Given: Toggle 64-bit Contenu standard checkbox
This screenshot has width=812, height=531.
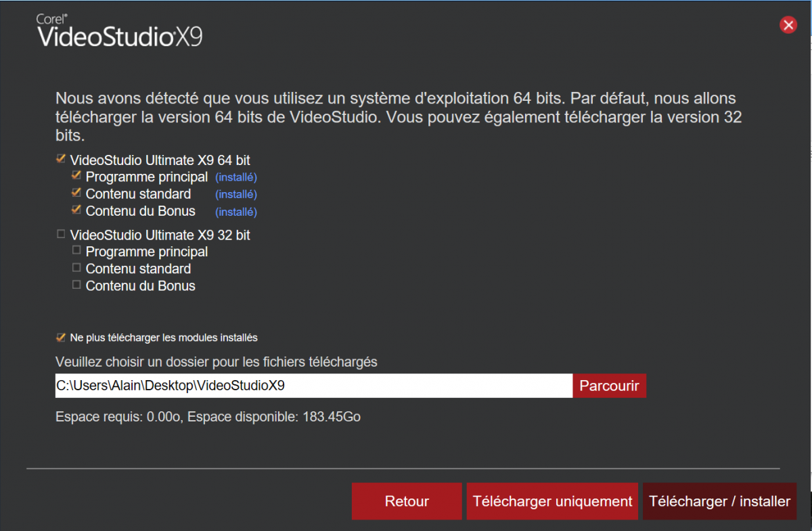Looking at the screenshot, I should pyautogui.click(x=76, y=193).
